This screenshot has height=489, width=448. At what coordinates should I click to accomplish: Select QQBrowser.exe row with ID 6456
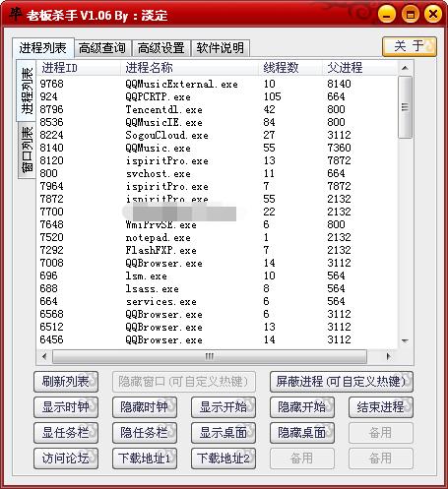[x=217, y=339]
